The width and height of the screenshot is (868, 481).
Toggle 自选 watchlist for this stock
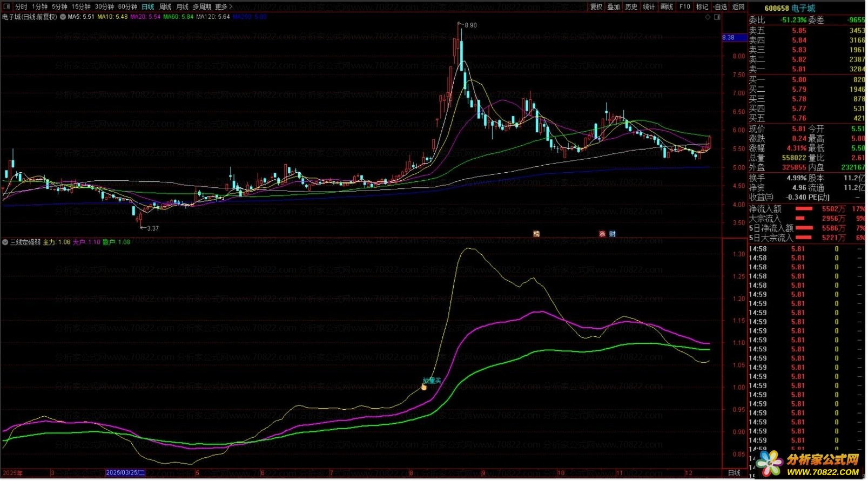click(721, 6)
